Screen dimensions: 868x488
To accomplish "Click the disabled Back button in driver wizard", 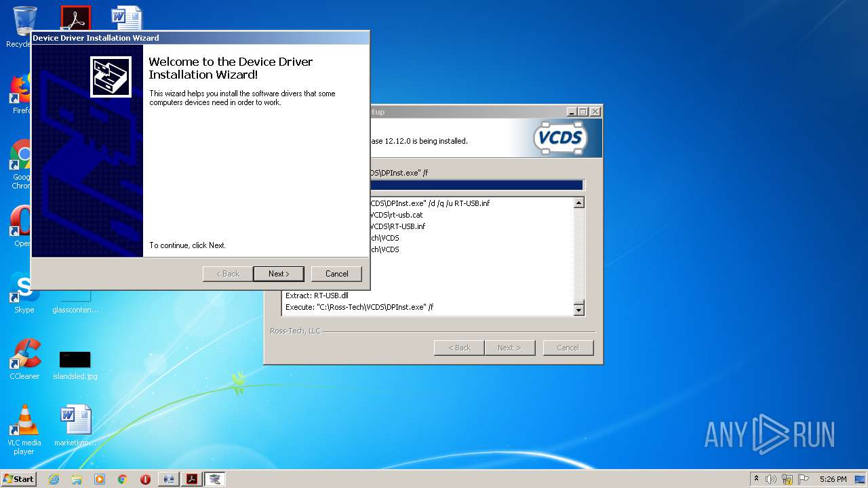I will click(228, 274).
